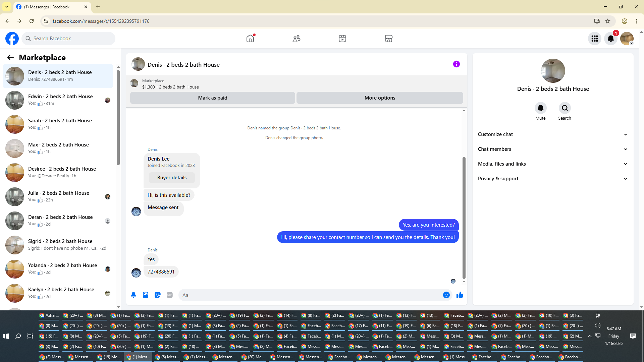Open the Friends tab in top navigation
This screenshot has height=362, width=644.
[296, 39]
